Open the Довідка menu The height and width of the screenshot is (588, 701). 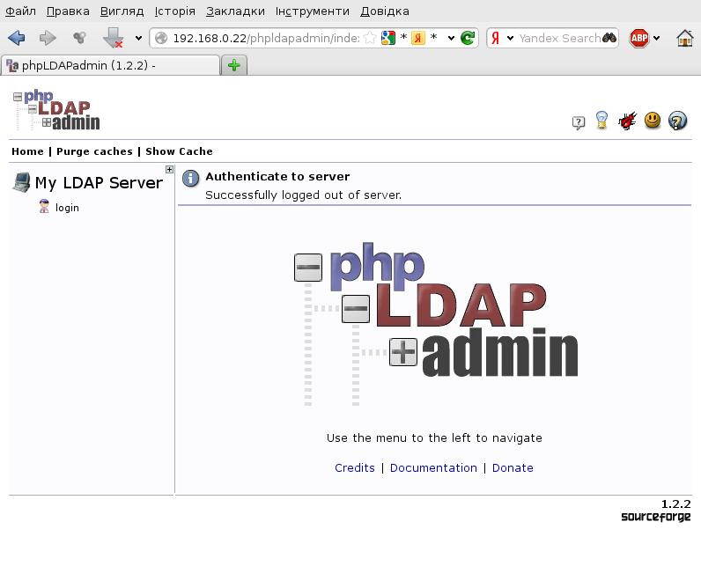(x=385, y=11)
